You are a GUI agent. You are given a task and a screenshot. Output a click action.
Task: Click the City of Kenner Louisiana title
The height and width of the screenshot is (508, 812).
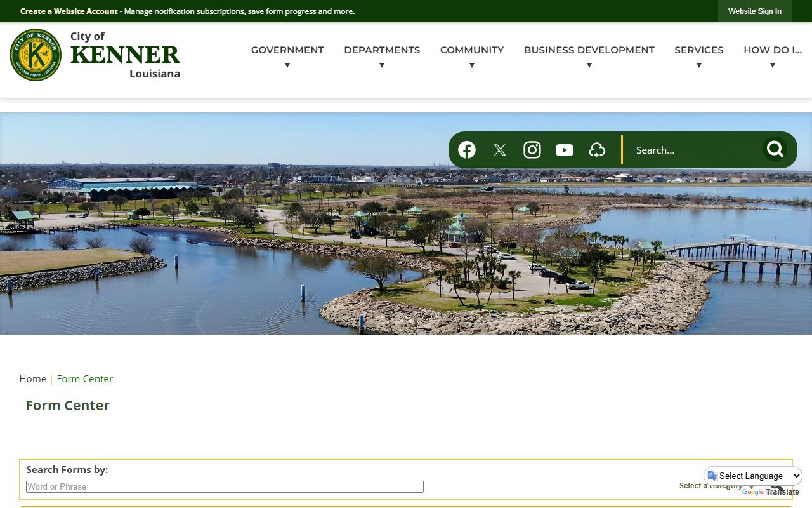[x=125, y=55]
